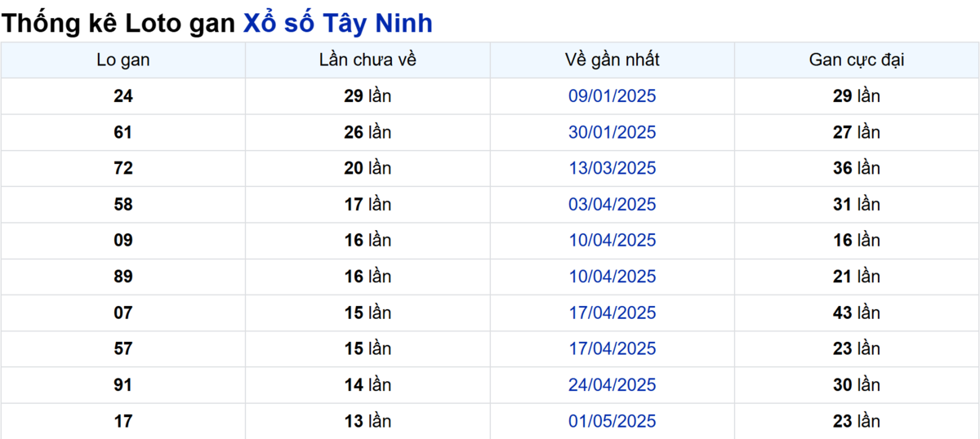The width and height of the screenshot is (980, 439).
Task: Click '29 lần' in Gan cực đại column
Action: coord(857,96)
